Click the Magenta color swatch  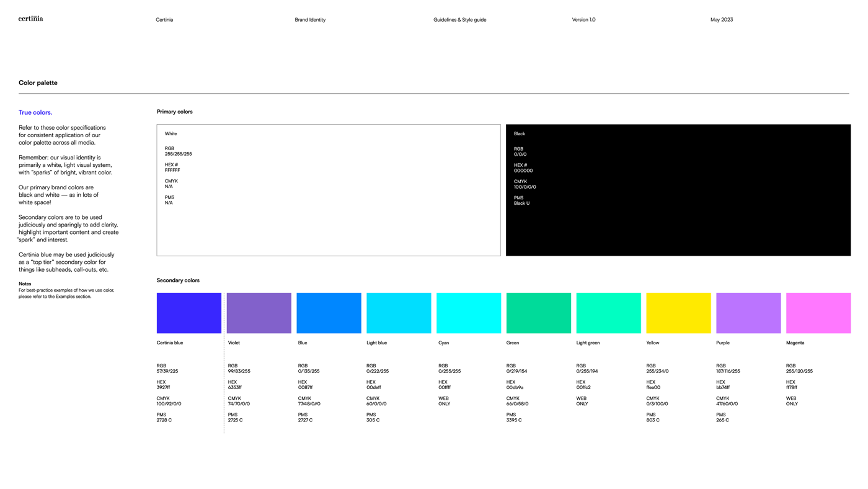[818, 313]
